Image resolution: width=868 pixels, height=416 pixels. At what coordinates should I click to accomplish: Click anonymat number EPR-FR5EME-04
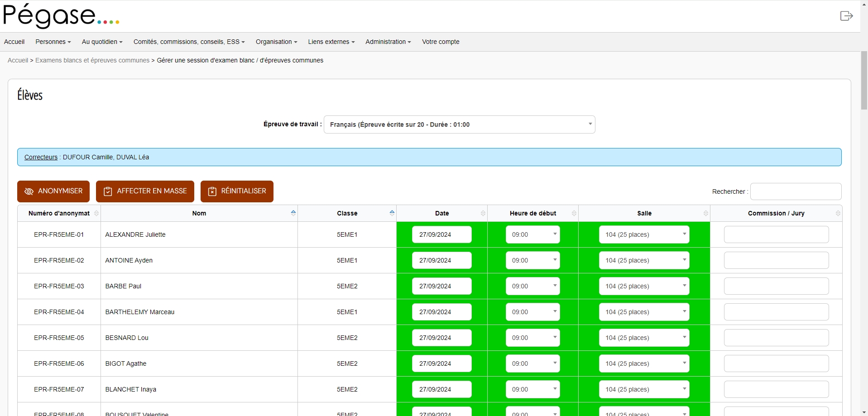click(x=59, y=312)
